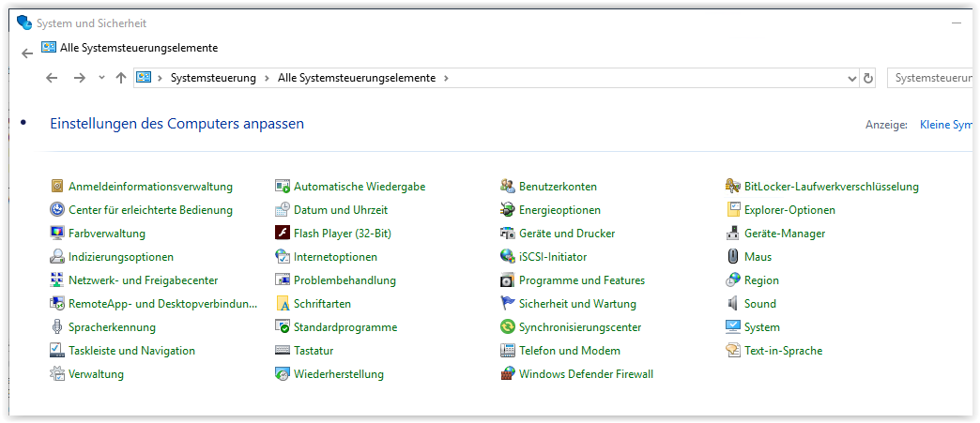
Task: Open the recent locations dropdown arrow
Action: [101, 78]
